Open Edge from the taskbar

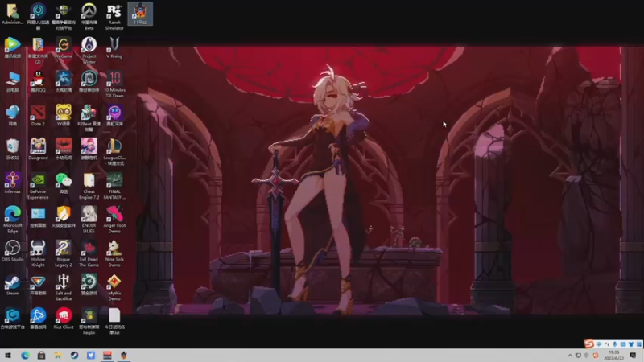[x=25, y=356]
